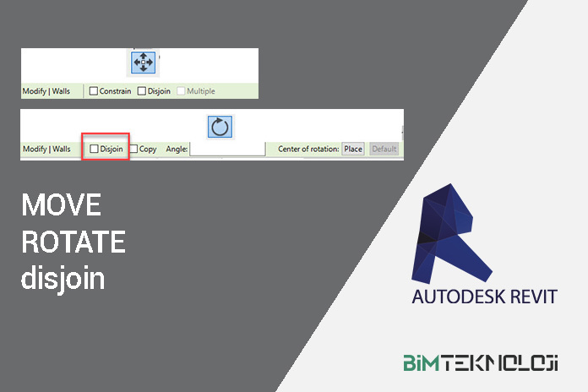Click the "Angle:" label text
Image resolution: width=588 pixels, height=392 pixels.
click(176, 149)
